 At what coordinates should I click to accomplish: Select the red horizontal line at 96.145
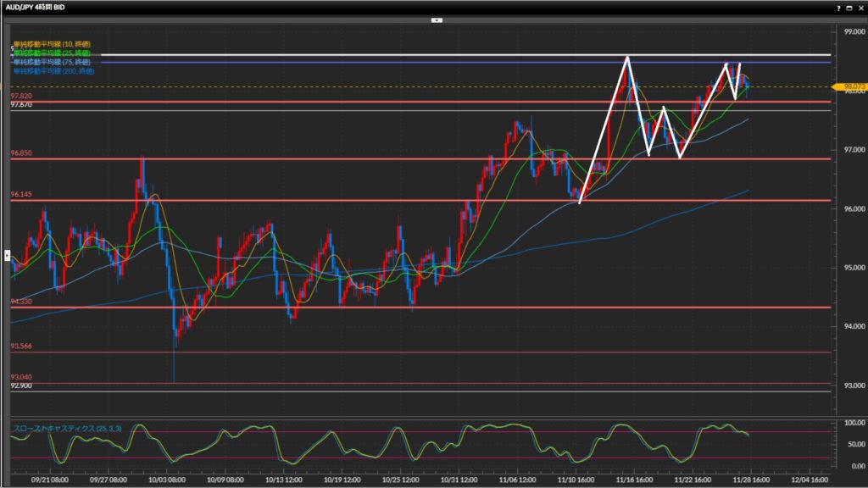point(424,200)
